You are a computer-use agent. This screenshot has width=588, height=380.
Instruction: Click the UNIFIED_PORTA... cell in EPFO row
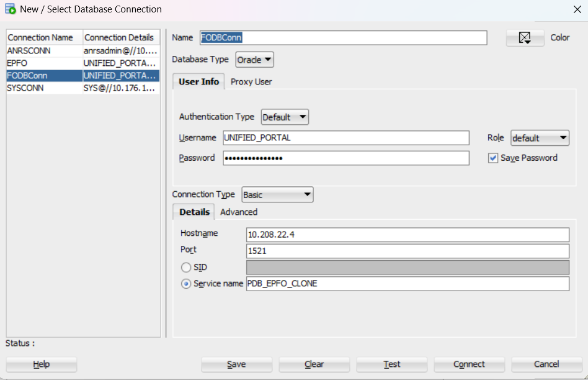tap(121, 63)
